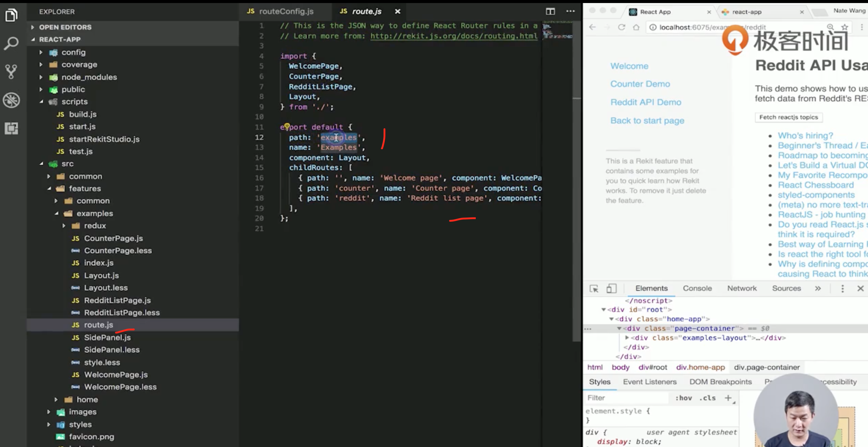Screen dimensions: 868x447
Task: Click the split editor icon
Action: (550, 11)
